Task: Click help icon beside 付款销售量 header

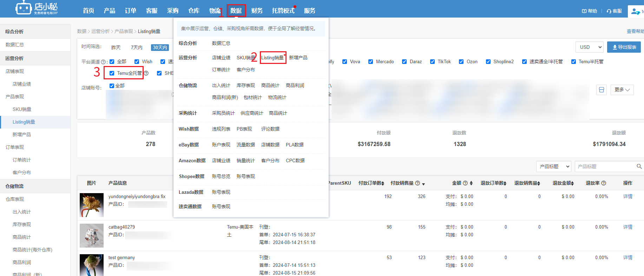Action: click(418, 183)
